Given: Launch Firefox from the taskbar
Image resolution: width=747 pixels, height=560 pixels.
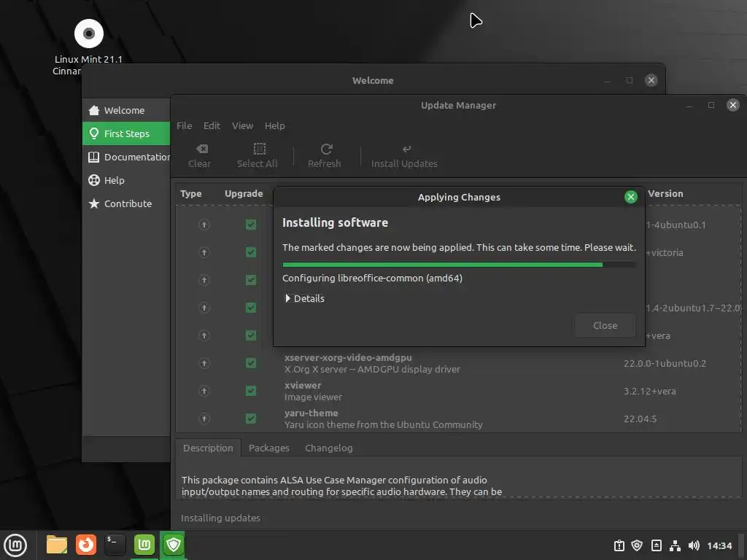Looking at the screenshot, I should [86, 545].
